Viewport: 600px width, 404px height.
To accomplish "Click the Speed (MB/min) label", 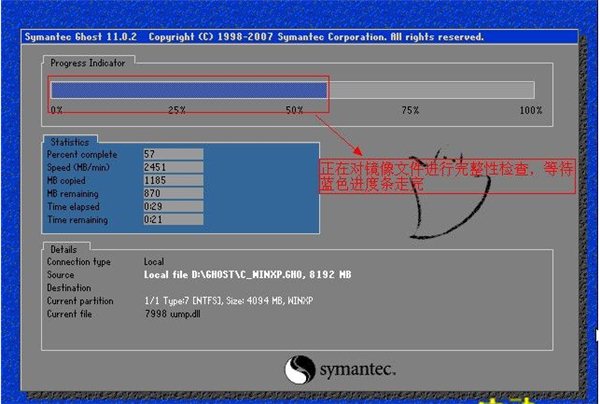I will (78, 167).
